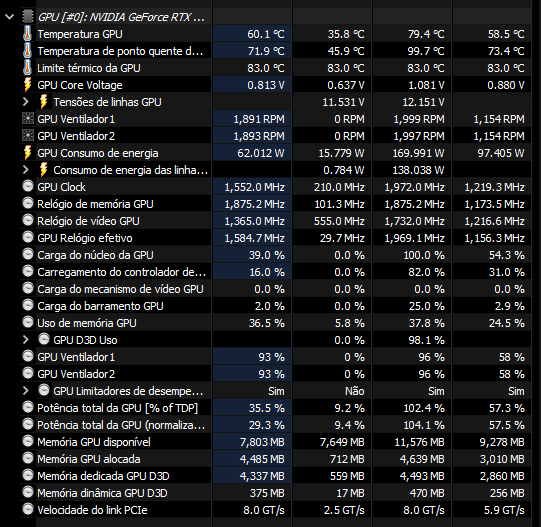Click clock icon of GPU Relógio efetivo
Image resolution: width=541 pixels, height=527 pixels.
click(28, 237)
